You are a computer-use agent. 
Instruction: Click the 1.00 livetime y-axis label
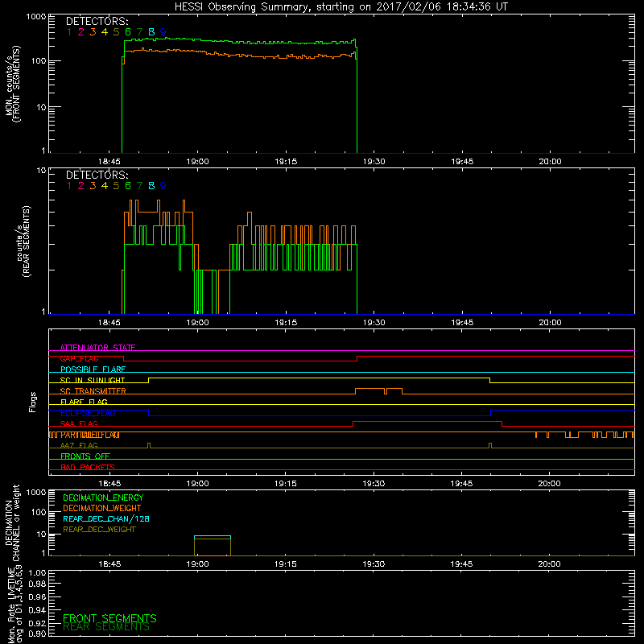[x=37, y=572]
